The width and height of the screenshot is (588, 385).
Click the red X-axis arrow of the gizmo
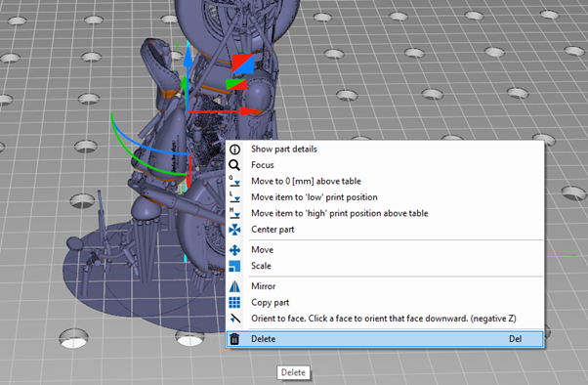tap(250, 111)
